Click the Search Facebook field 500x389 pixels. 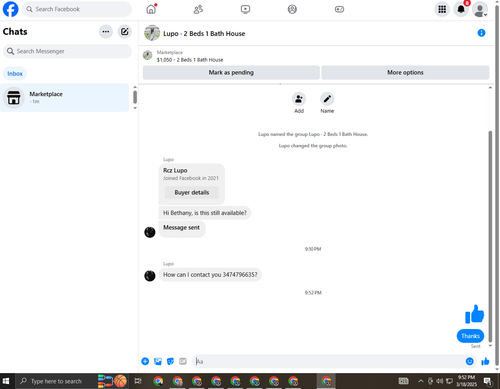tap(77, 9)
